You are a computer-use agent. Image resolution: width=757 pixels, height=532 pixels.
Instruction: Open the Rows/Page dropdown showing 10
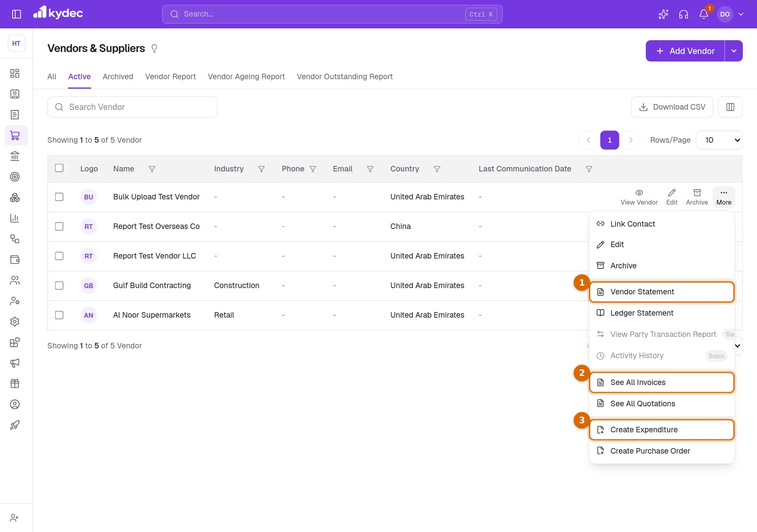(x=719, y=140)
